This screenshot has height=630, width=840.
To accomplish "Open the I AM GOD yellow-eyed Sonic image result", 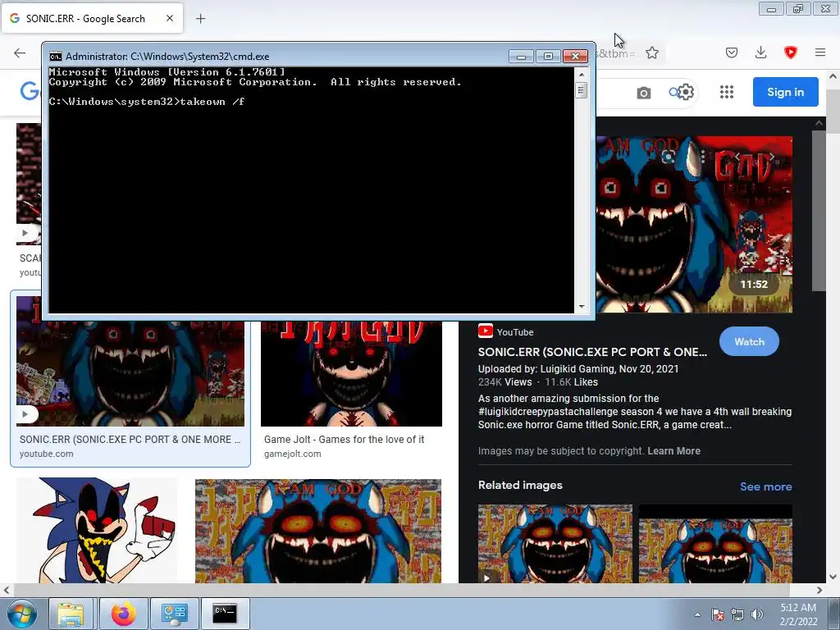I will coord(318,531).
